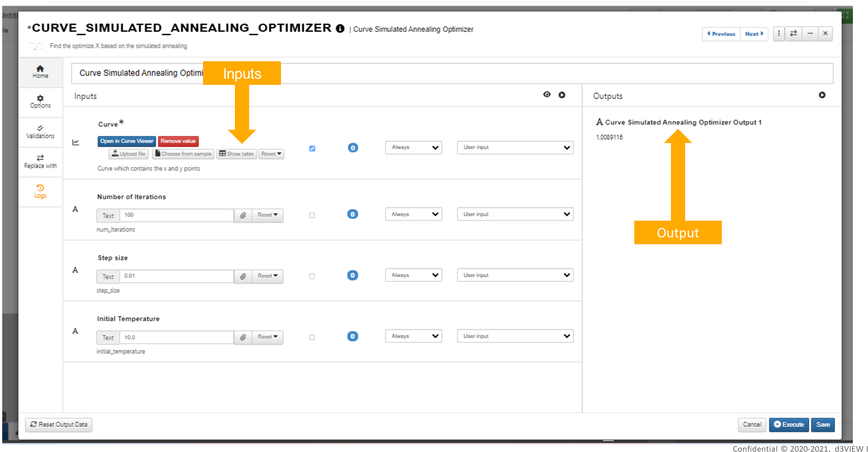Click the play icon in Outputs header

822,95
